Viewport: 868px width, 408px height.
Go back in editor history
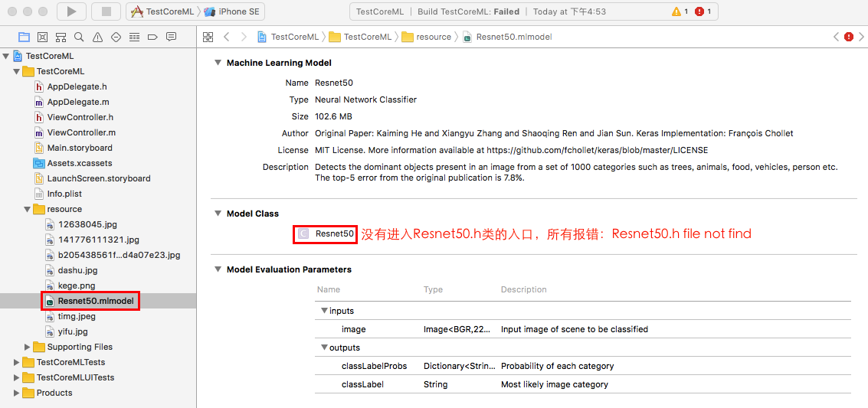(x=227, y=37)
